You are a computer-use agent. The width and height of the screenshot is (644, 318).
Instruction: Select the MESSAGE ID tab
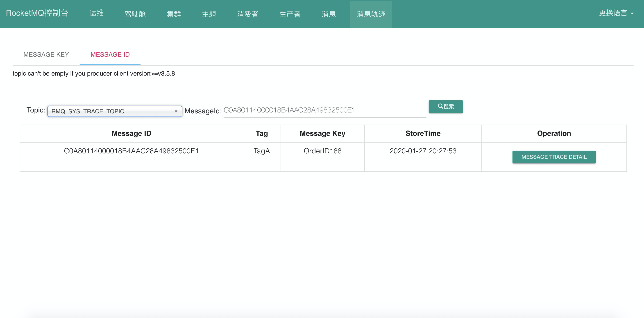tap(110, 54)
